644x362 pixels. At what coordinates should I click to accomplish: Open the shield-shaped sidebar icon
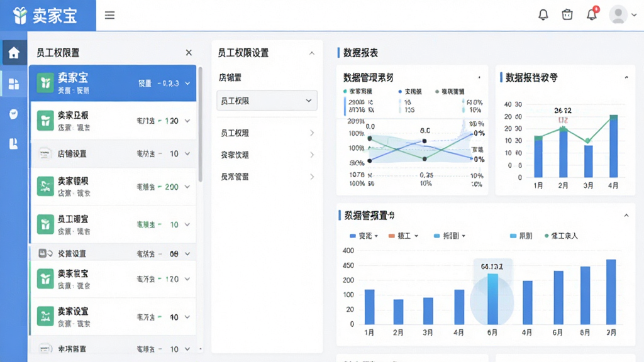pos(14,114)
